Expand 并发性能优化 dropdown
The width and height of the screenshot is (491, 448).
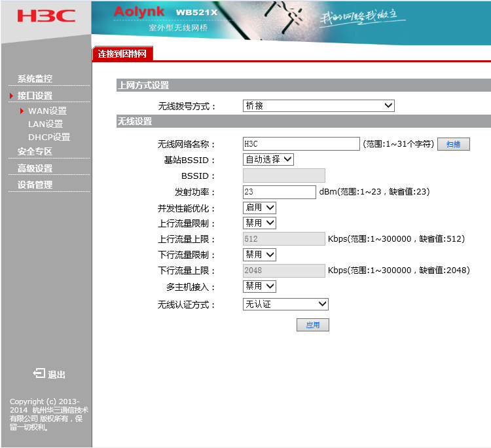click(x=259, y=208)
